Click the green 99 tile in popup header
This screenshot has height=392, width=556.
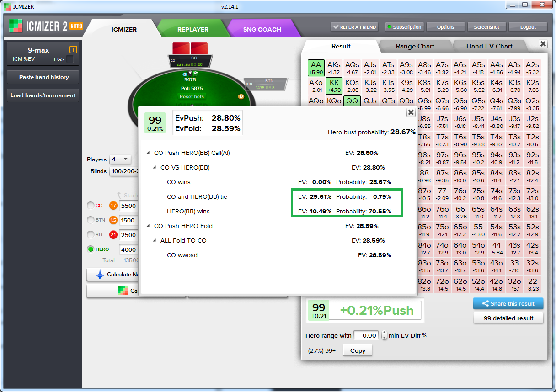point(155,123)
